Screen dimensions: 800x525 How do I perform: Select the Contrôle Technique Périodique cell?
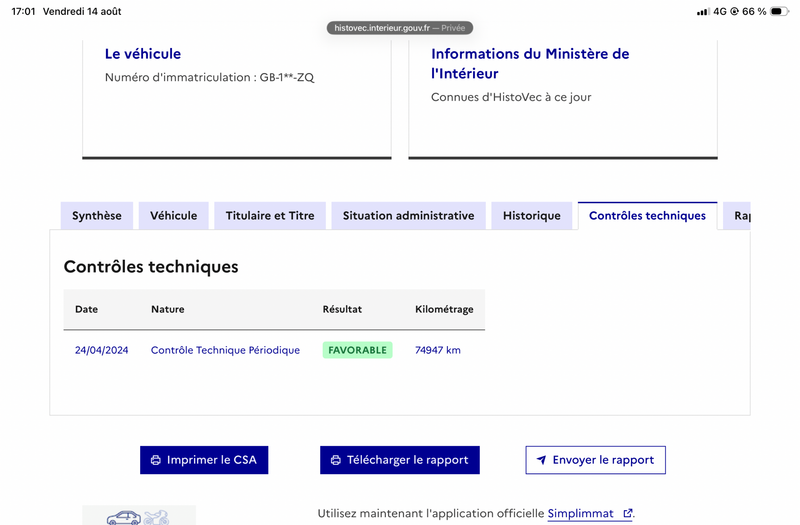click(226, 350)
